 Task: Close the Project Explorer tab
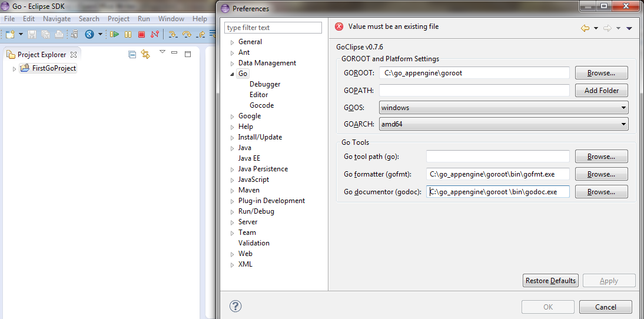pos(74,55)
